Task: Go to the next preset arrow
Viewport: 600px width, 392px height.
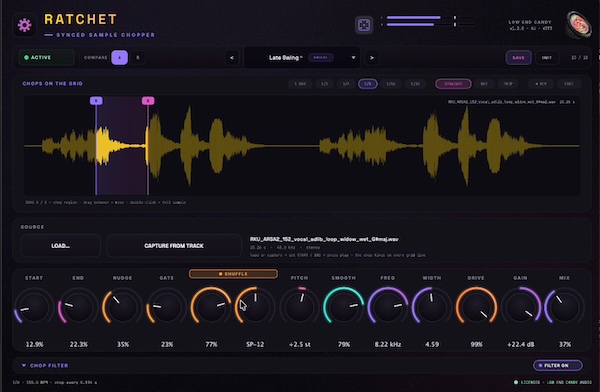Action: pos(372,58)
